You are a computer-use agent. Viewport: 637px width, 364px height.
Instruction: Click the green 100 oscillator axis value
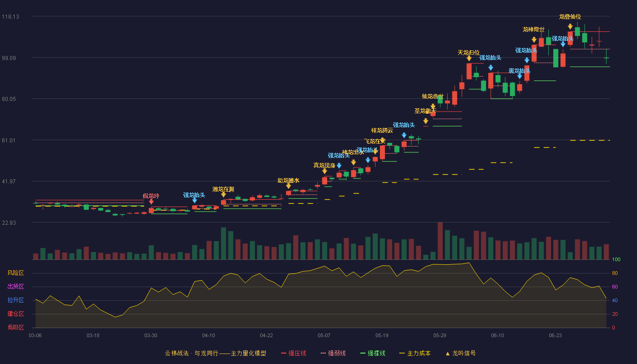point(616,260)
